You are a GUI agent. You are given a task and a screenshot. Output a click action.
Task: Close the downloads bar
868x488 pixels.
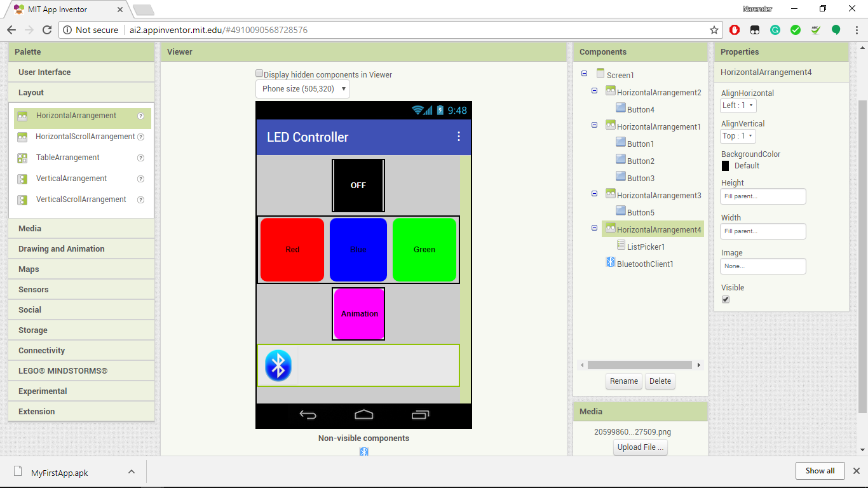(x=856, y=471)
